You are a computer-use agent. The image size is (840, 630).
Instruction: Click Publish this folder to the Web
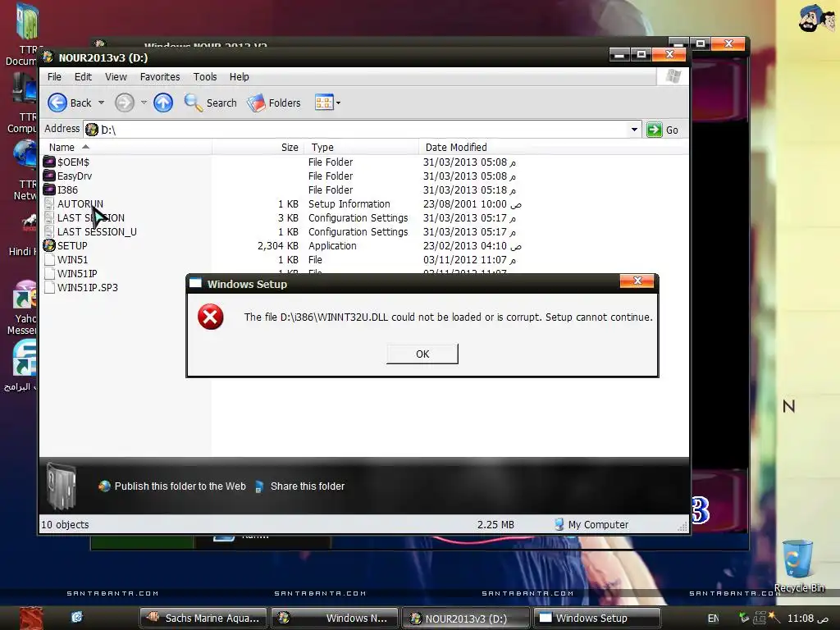pyautogui.click(x=172, y=486)
